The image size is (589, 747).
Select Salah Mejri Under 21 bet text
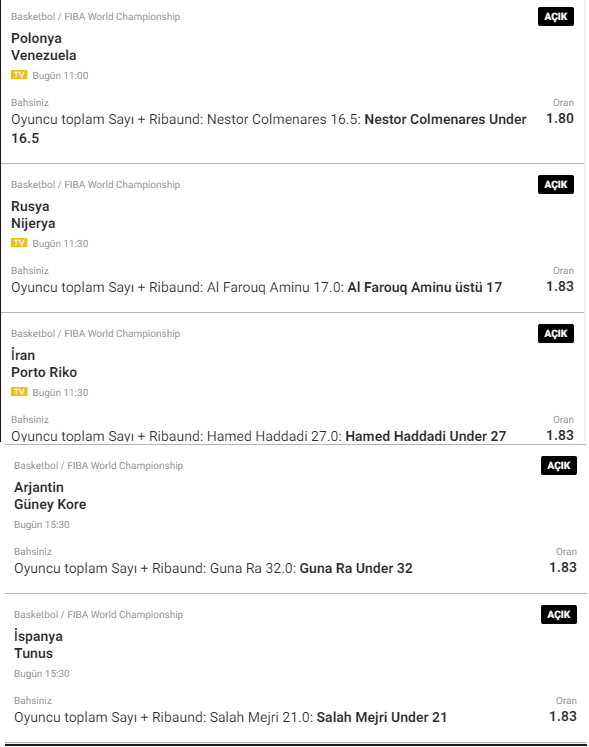click(x=382, y=717)
